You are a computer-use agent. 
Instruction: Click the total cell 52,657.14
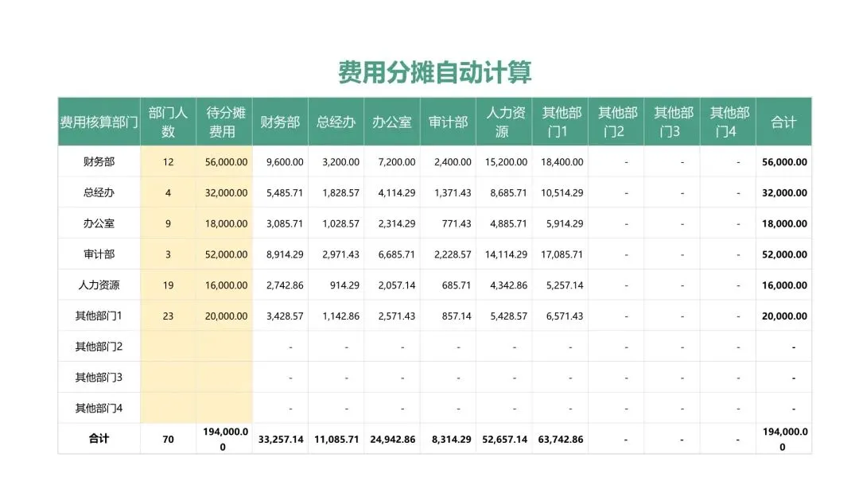pos(504,439)
